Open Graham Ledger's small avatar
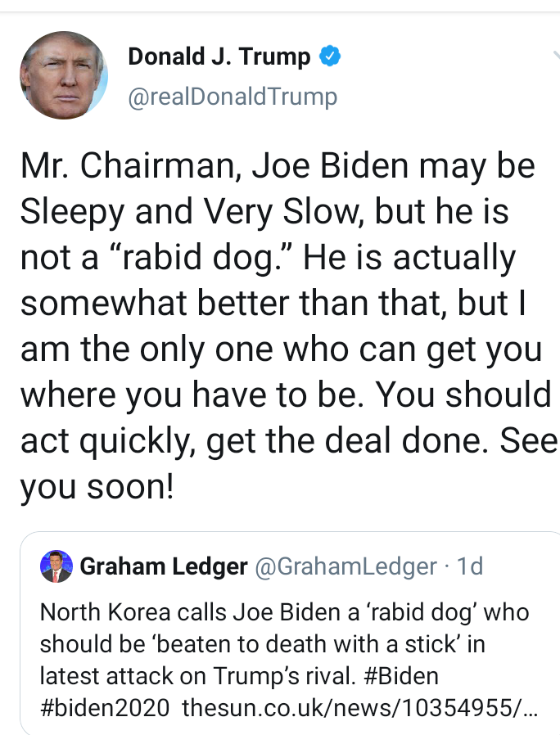Screen dimensions: 560x735 point(56,566)
